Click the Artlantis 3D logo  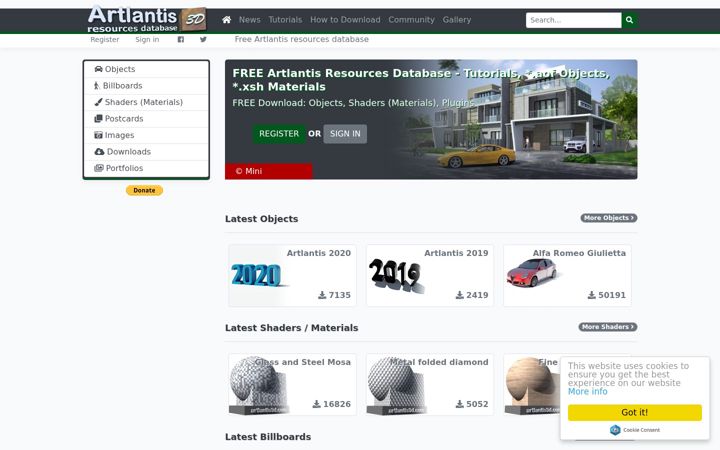tap(147, 19)
